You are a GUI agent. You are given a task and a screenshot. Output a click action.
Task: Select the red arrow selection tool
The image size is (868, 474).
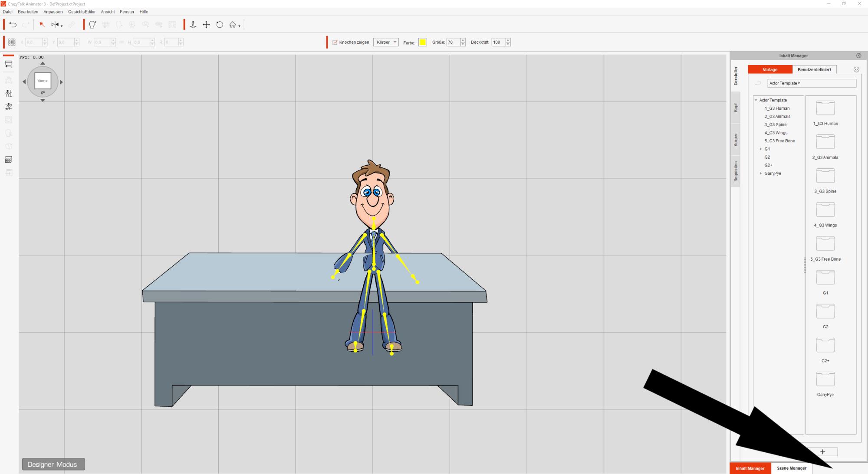pyautogui.click(x=42, y=25)
